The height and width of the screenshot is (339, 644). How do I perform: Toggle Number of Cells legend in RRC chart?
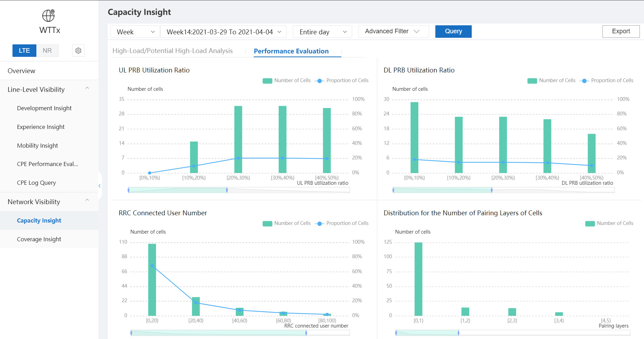pyautogui.click(x=287, y=223)
